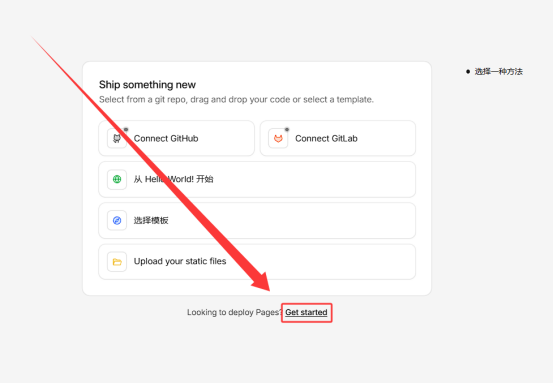This screenshot has height=384, width=553.
Task: Open Upload your static files option
Action: click(257, 262)
